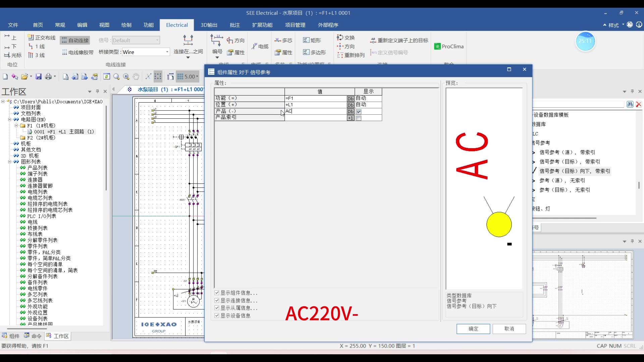Toggle the dotted grid display icon
The width and height of the screenshot is (644, 362).
click(158, 77)
